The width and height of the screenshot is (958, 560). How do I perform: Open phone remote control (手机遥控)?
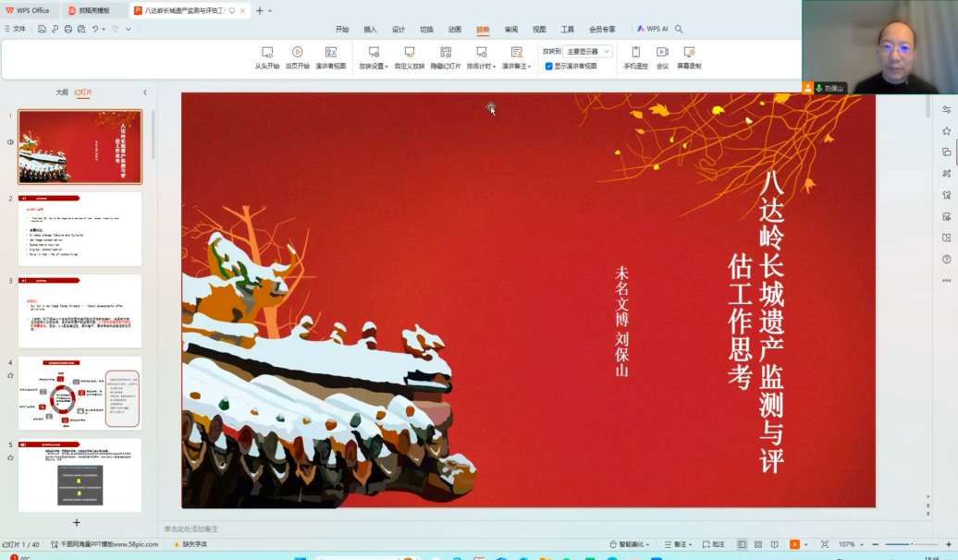[635, 57]
